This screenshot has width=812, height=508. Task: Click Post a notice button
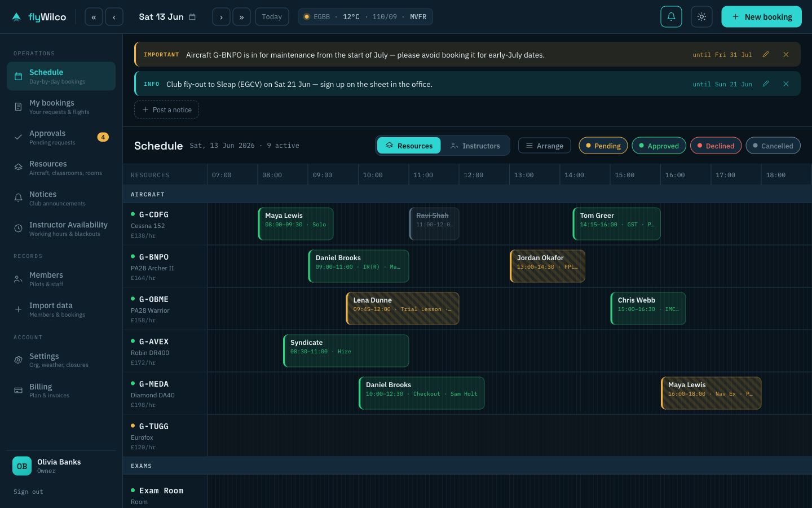[167, 110]
